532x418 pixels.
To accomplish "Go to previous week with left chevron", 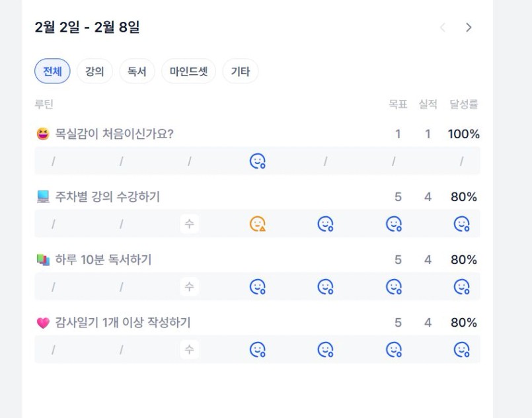I will pyautogui.click(x=443, y=27).
